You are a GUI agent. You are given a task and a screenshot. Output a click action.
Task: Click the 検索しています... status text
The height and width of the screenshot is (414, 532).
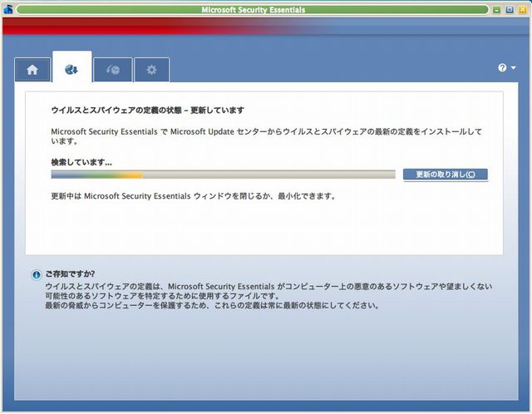click(x=81, y=162)
